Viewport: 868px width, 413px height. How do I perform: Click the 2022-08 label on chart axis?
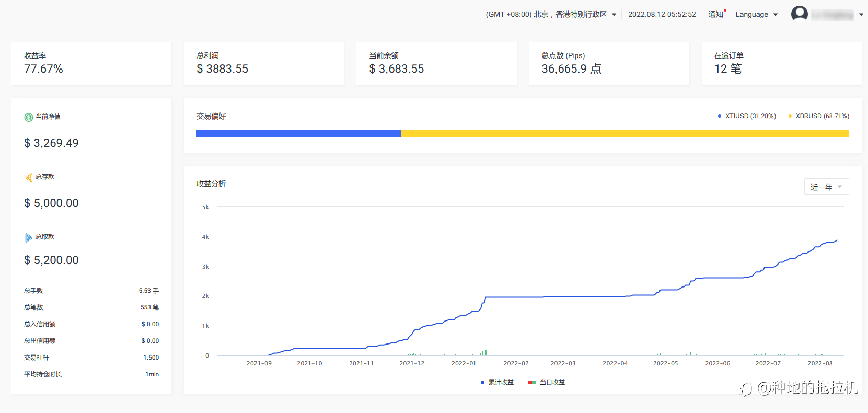pyautogui.click(x=820, y=363)
